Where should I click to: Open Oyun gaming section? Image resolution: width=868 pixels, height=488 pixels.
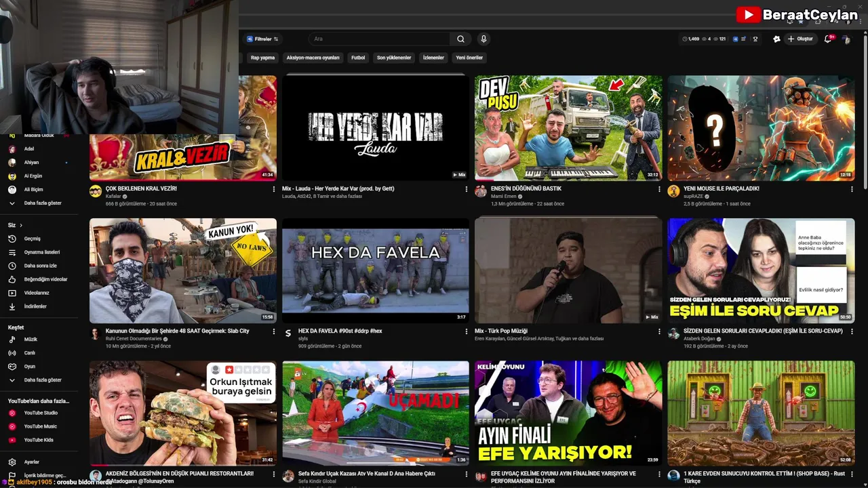[29, 366]
